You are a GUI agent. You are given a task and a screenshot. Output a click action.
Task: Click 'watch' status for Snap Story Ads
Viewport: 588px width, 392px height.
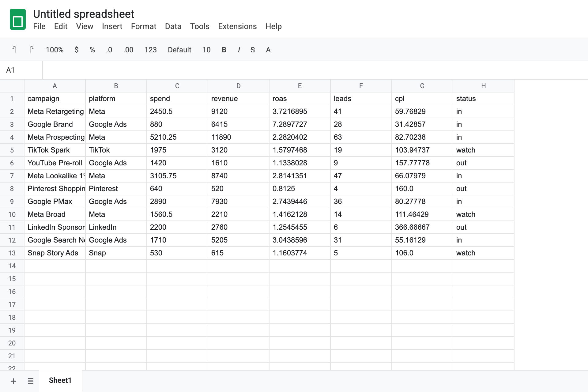[x=484, y=253]
